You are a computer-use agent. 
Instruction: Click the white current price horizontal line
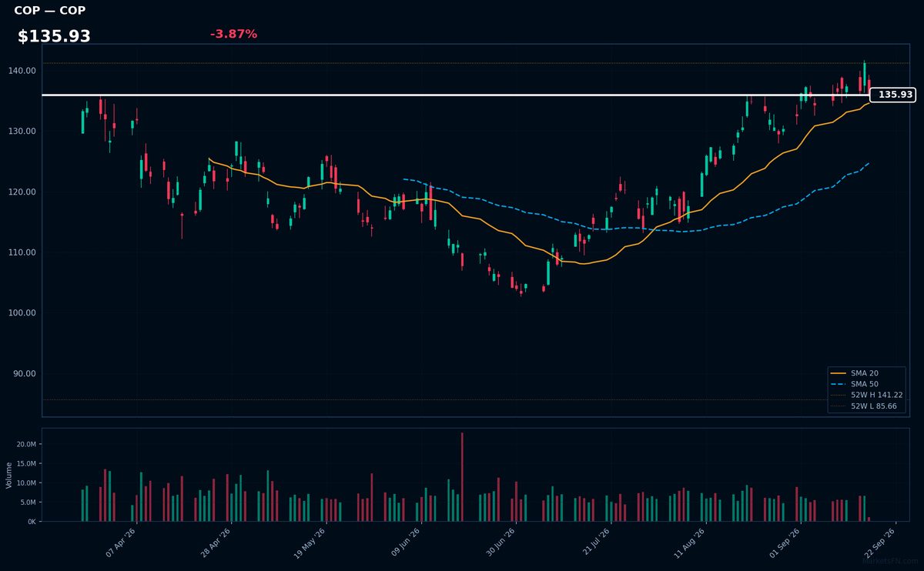[456, 95]
